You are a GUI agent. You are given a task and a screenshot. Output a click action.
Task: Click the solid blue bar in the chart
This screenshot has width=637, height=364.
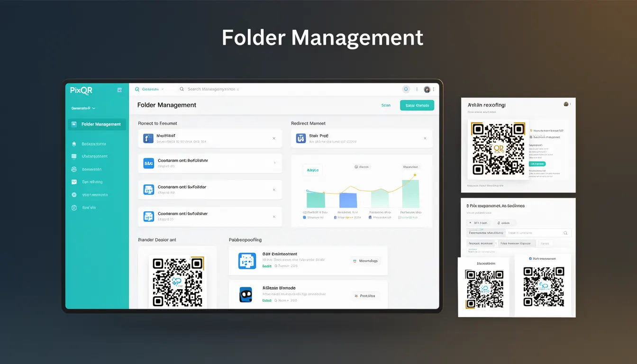point(348,200)
